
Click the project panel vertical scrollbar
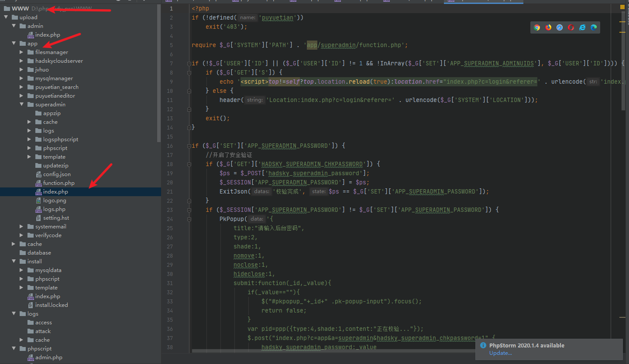pos(159,74)
